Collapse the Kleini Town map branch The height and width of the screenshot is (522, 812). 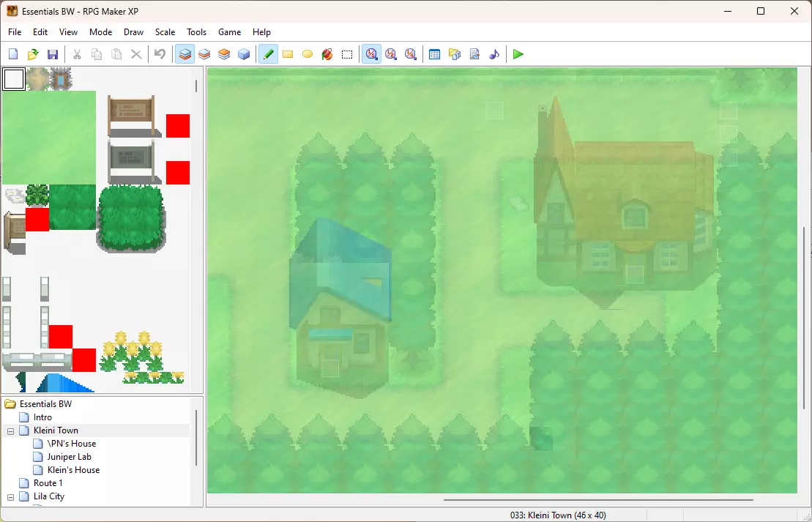click(x=11, y=431)
